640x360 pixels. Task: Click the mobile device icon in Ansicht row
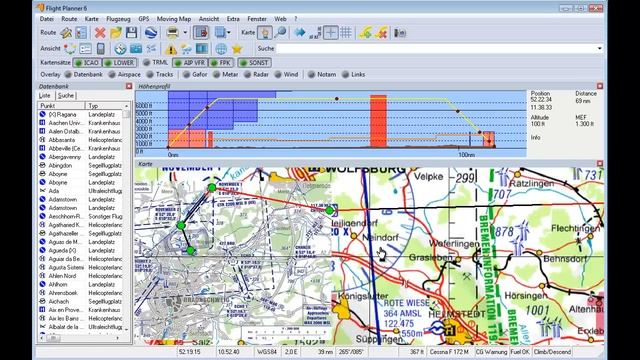100,49
